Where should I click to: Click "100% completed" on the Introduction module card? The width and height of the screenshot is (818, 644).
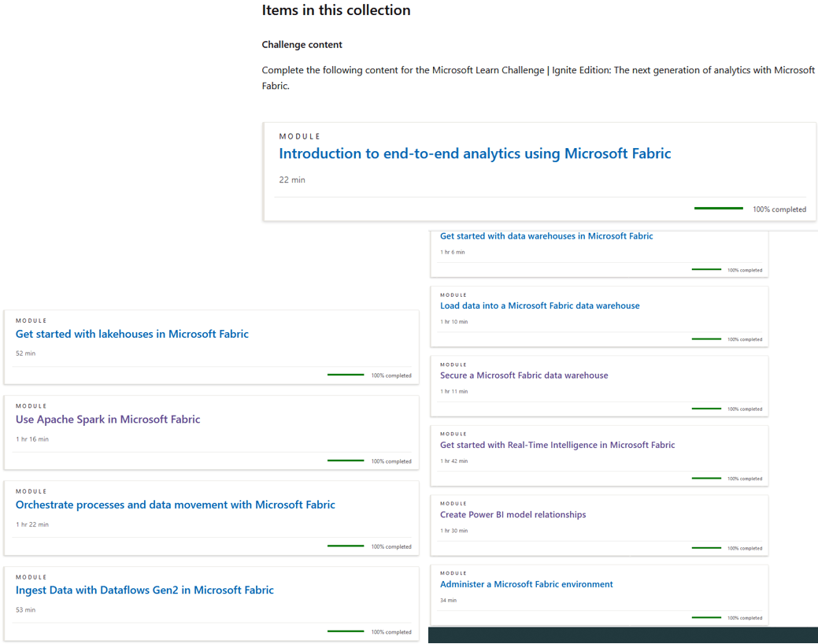[779, 209]
